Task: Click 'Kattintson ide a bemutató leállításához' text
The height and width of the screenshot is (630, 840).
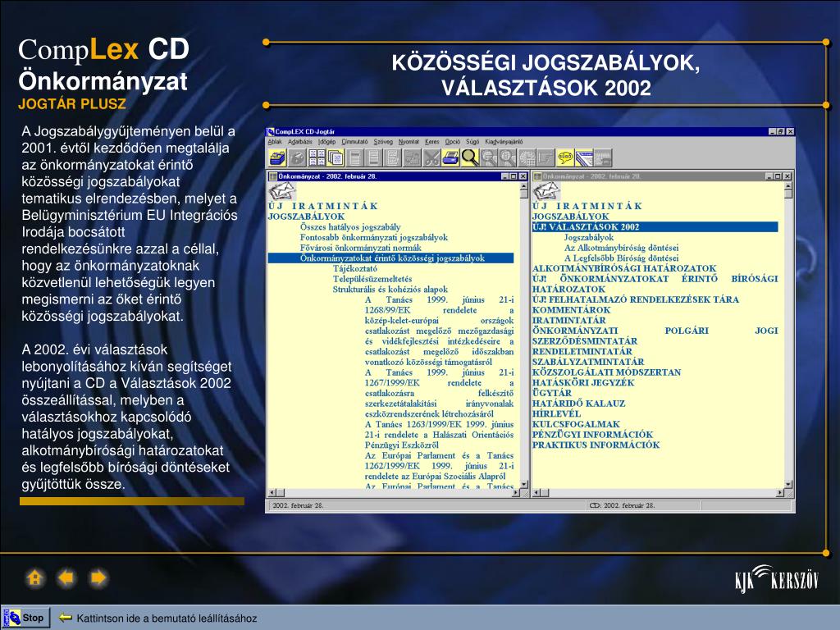Action: [x=167, y=619]
